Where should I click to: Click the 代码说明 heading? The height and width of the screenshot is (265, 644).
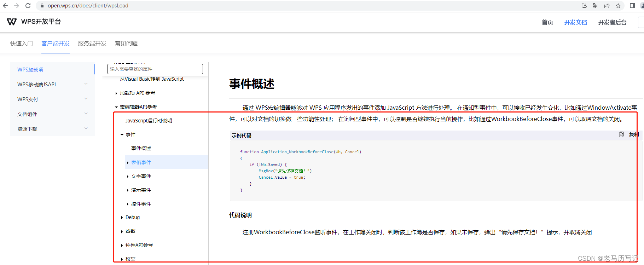[x=240, y=215]
